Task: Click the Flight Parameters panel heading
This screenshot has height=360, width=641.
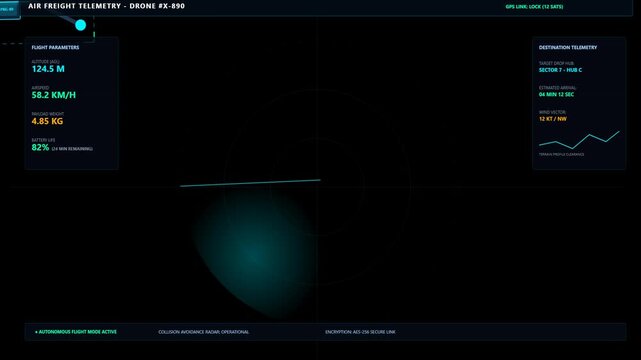Action: (55, 47)
